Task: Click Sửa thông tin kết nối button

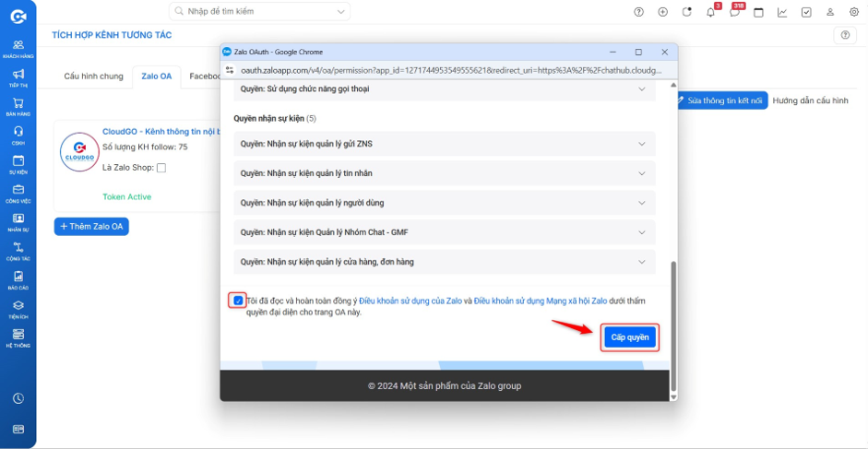Action: (723, 100)
